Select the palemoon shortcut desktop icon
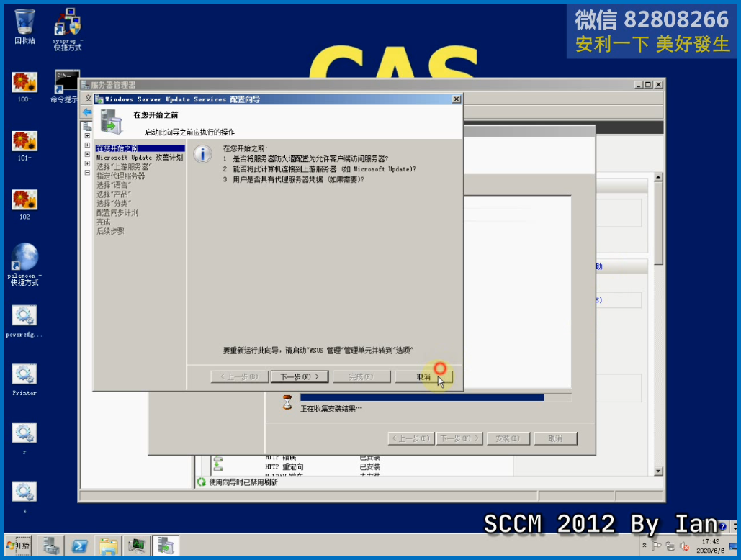The width and height of the screenshot is (741, 560). coord(24,264)
